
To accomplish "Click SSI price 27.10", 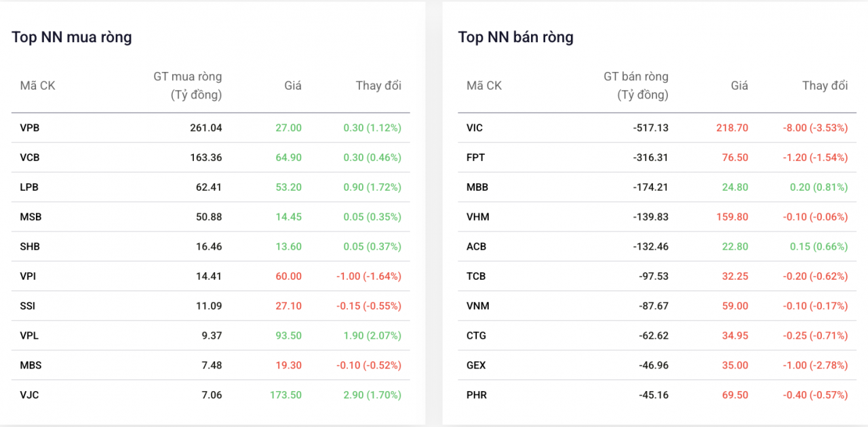I will (x=288, y=306).
